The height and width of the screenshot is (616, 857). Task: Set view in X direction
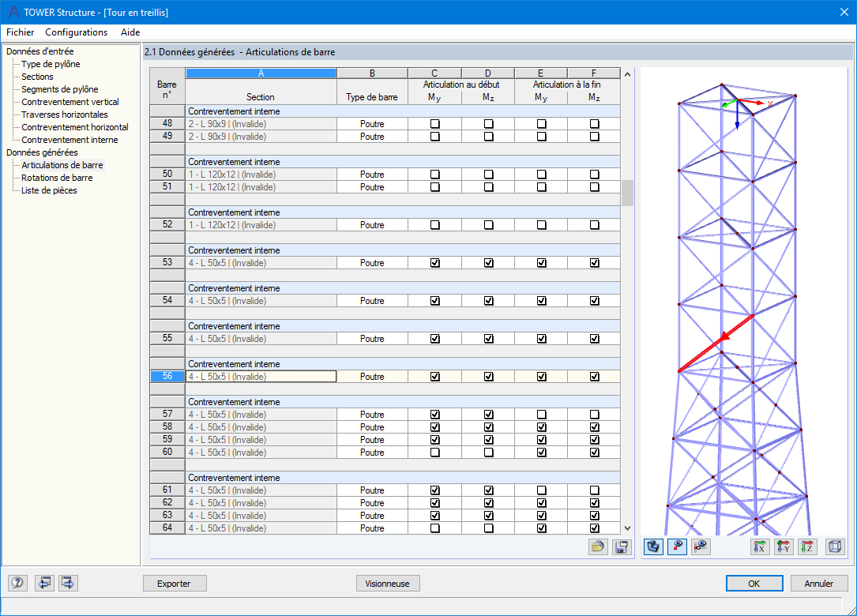click(760, 547)
